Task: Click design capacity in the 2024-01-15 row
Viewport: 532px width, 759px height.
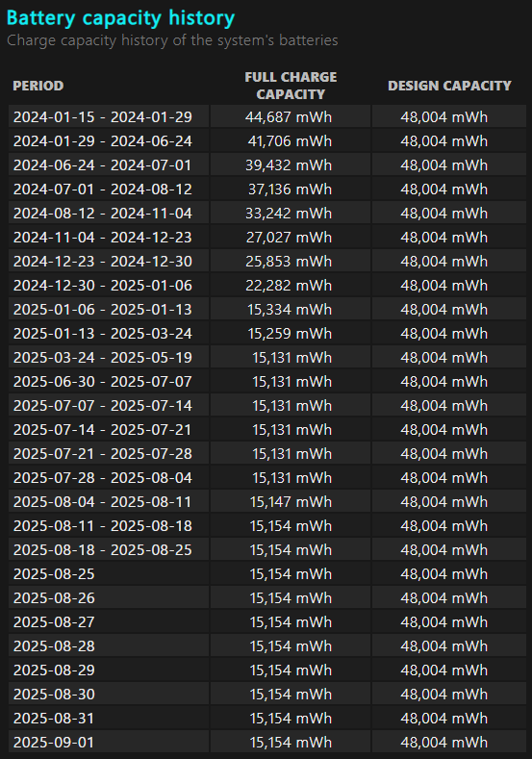Action: pos(443,117)
